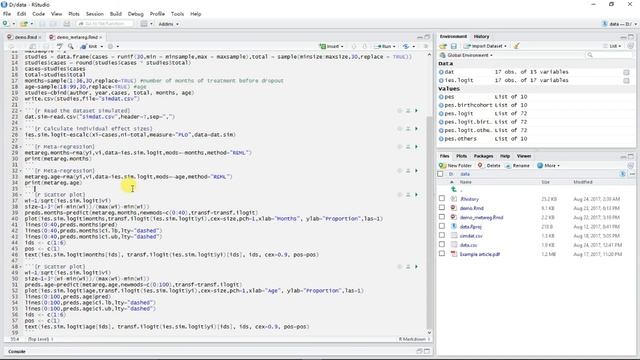Screen dimensions: 640x360
Task: Open table view icon for ies.logit
Action: pyautogui.click(x=626, y=80)
